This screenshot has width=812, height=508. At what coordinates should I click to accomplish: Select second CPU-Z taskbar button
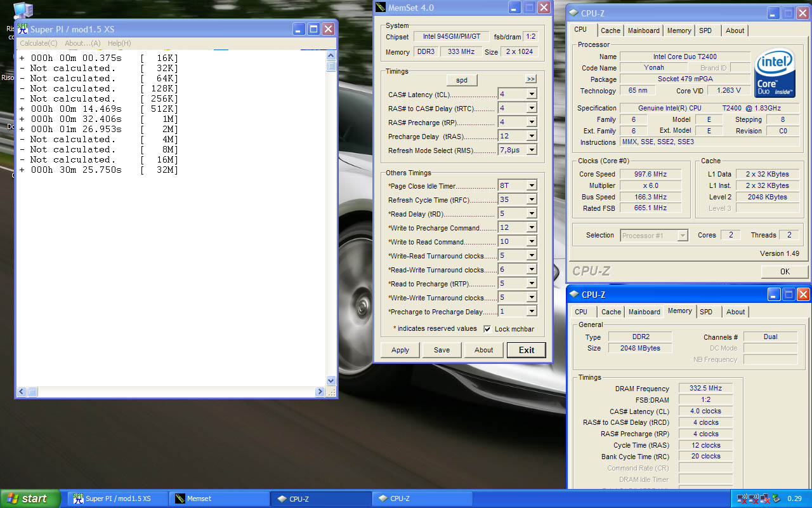click(422, 498)
